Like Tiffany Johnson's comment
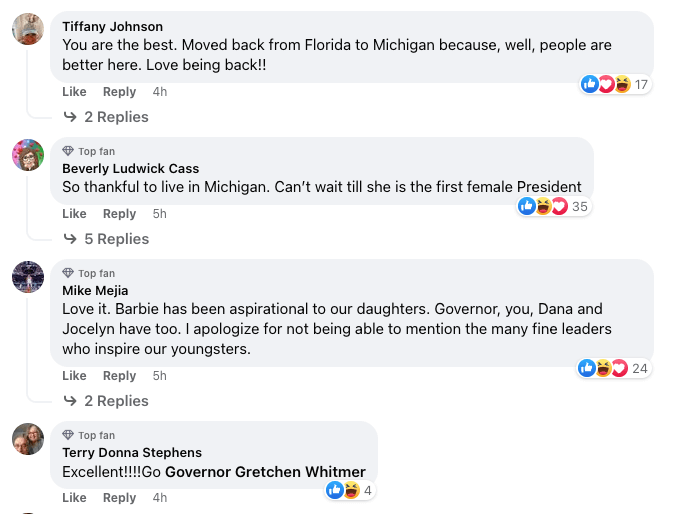The image size is (685, 514). (x=74, y=92)
